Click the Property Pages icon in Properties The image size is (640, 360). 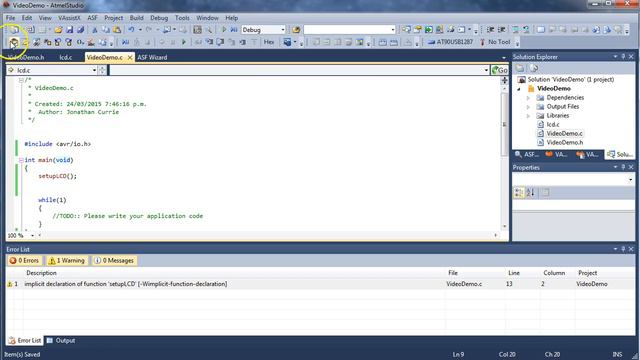546,192
